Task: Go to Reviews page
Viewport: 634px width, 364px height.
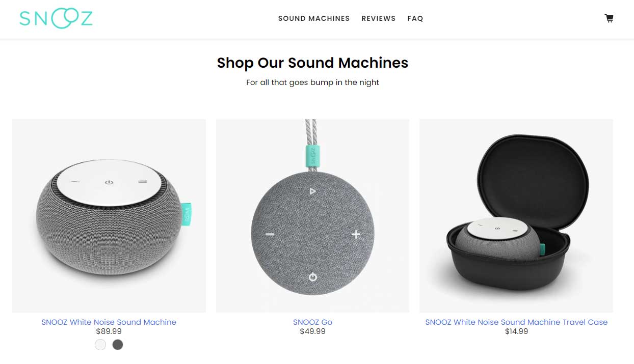Action: [379, 18]
